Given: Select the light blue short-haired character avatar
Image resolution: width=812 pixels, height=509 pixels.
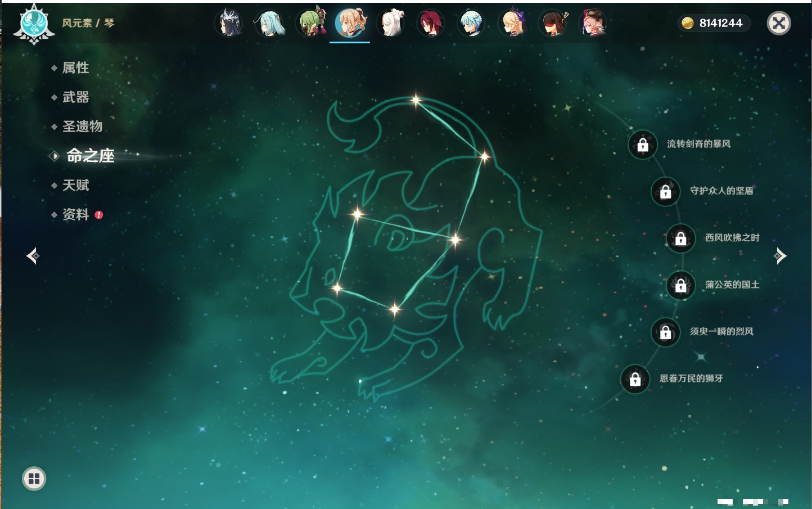Looking at the screenshot, I should click(472, 23).
